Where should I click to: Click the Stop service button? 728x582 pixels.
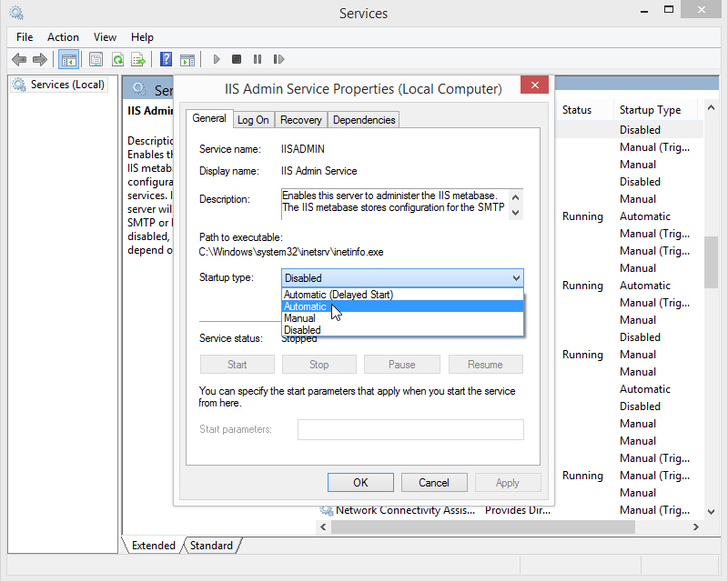[x=319, y=365]
